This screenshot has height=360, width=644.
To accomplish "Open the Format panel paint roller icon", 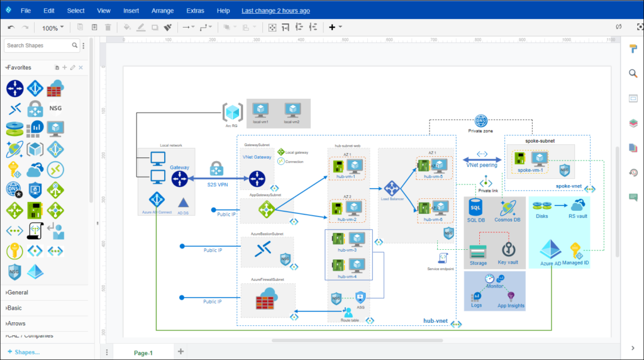I will [633, 49].
